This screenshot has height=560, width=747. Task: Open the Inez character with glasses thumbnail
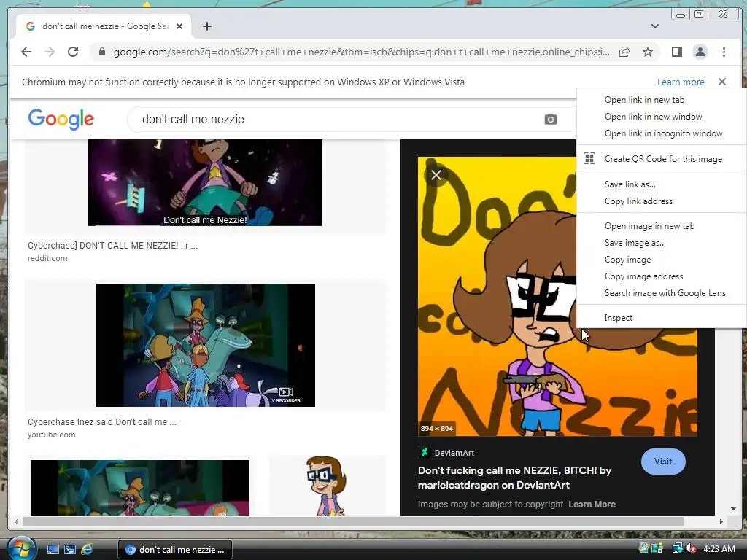tap(328, 486)
